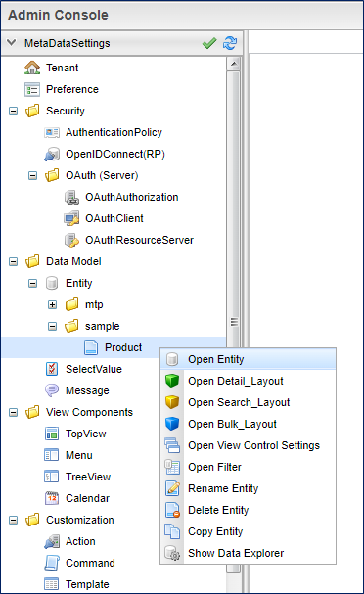The image size is (364, 594).
Task: Click the blue refresh arrows icon
Action: pos(230,43)
